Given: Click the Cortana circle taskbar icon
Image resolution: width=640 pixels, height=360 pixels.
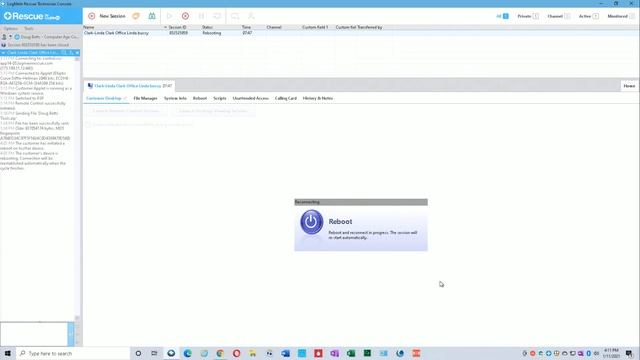Looking at the screenshot, I should [138, 353].
